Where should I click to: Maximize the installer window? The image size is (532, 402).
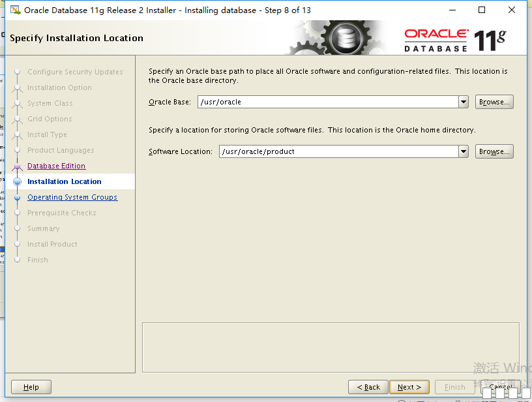coord(482,10)
